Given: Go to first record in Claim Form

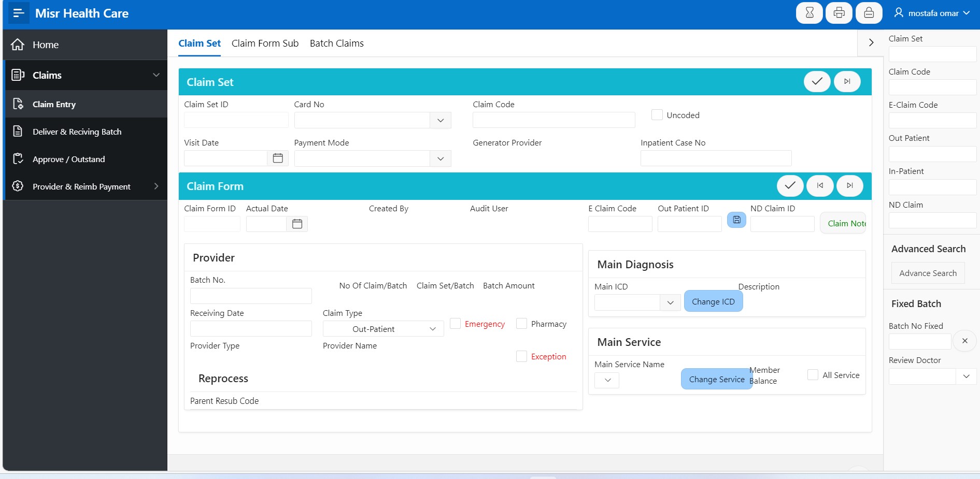Looking at the screenshot, I should point(820,185).
